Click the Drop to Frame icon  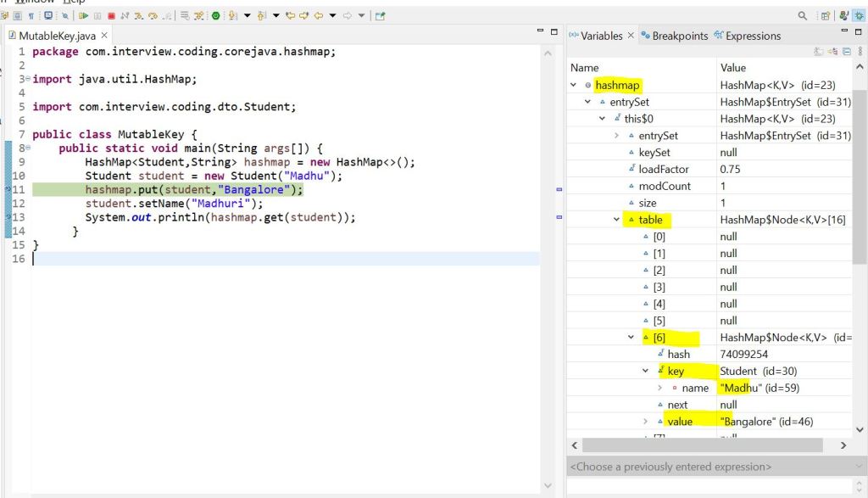coord(184,15)
